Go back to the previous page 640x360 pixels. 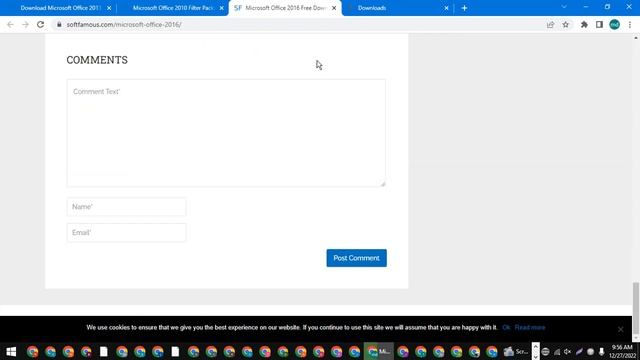coord(10,24)
